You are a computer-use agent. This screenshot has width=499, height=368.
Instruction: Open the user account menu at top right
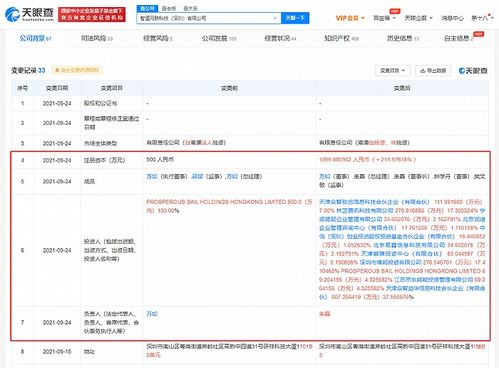(481, 18)
